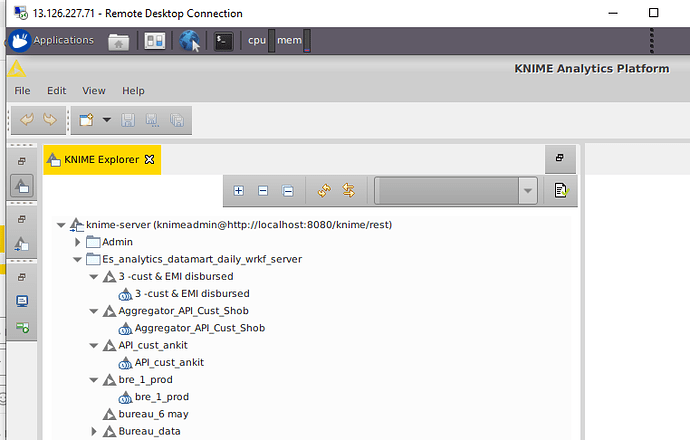The image size is (690, 440).
Task: Restore the KNIME Explorer view
Action: 560,158
